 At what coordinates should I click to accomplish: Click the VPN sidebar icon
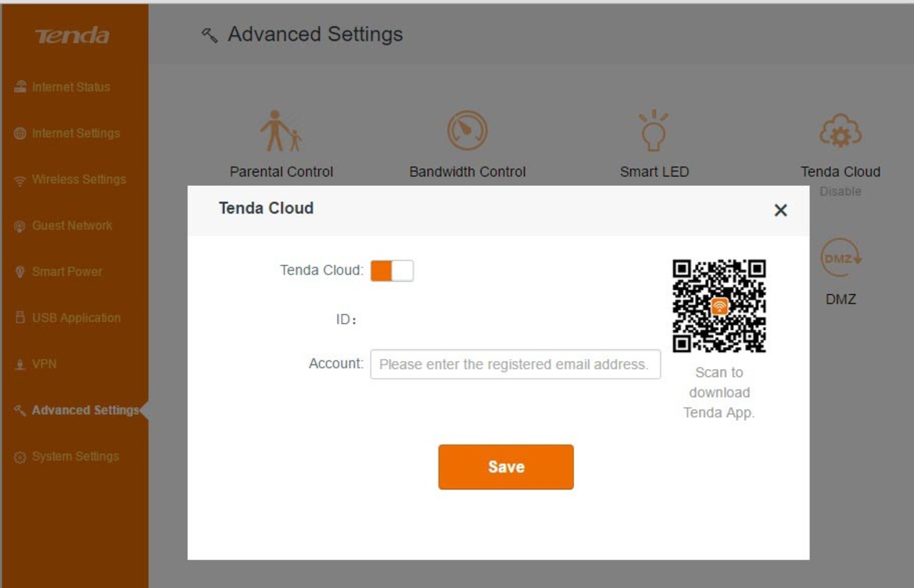tap(20, 364)
